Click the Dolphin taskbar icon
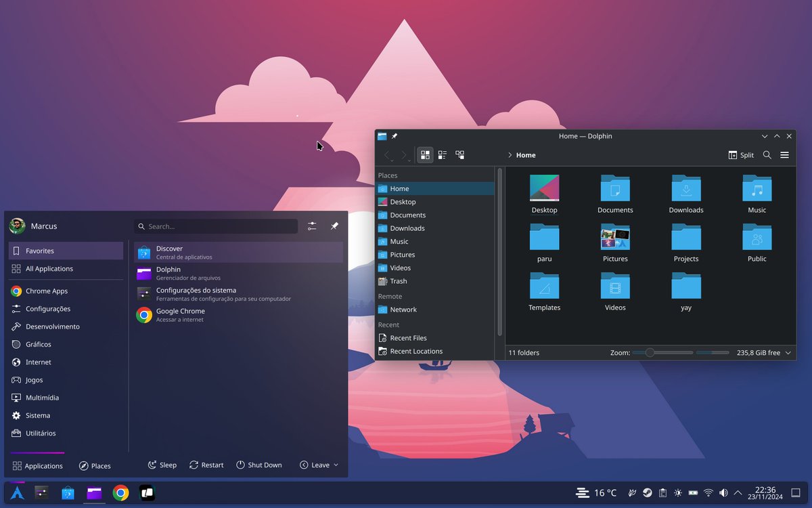The image size is (812, 508). 94,493
